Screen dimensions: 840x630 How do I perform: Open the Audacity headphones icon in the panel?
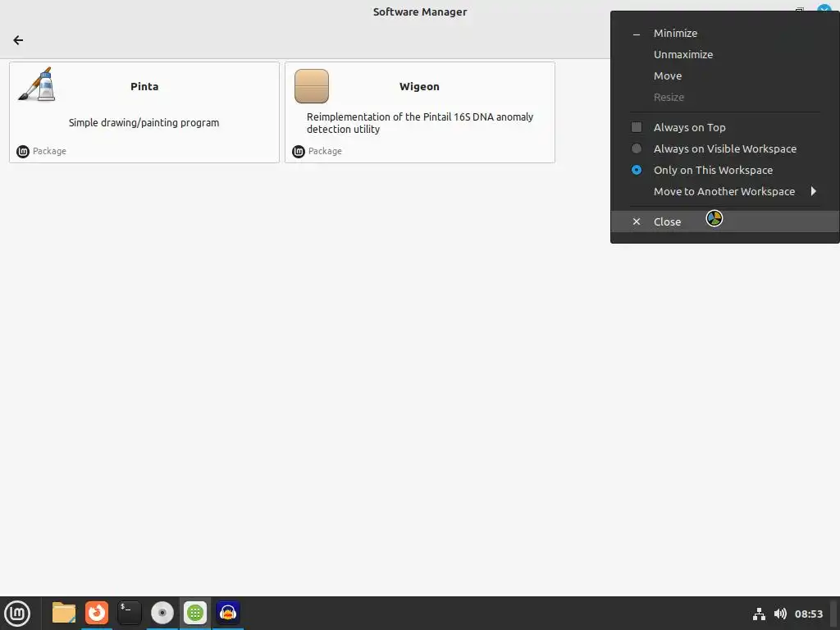point(228,613)
